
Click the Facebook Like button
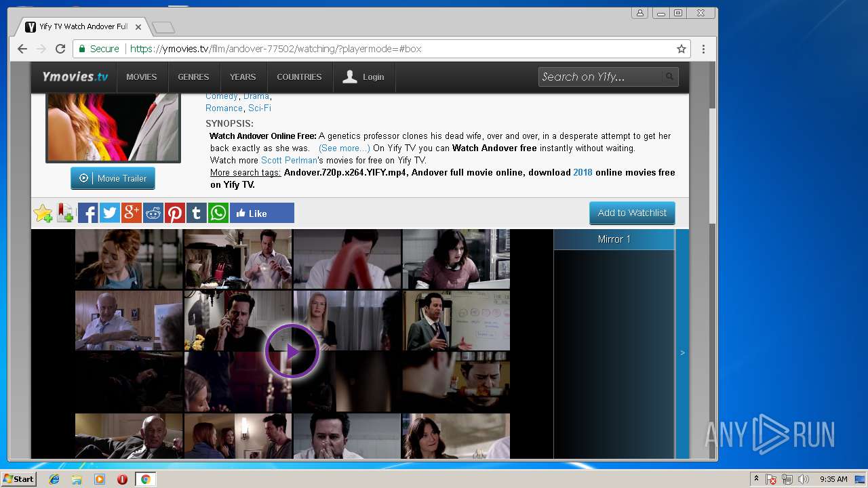point(262,213)
